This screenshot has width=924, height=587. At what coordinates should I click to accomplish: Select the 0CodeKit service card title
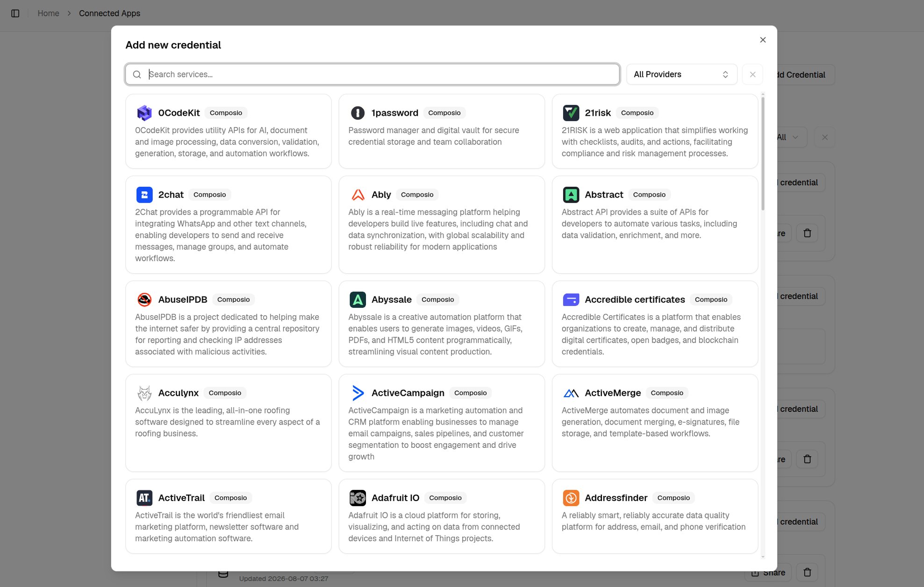[179, 113]
